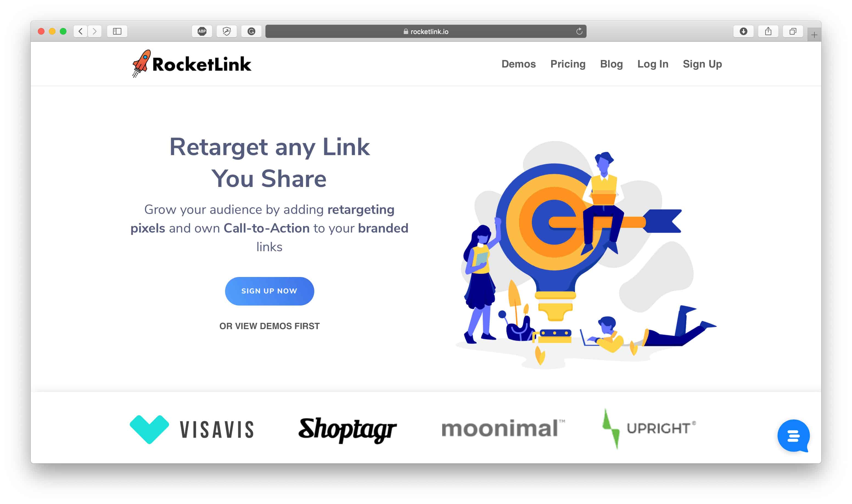This screenshot has width=852, height=504.
Task: Select the Pricing navigation tab
Action: [568, 64]
